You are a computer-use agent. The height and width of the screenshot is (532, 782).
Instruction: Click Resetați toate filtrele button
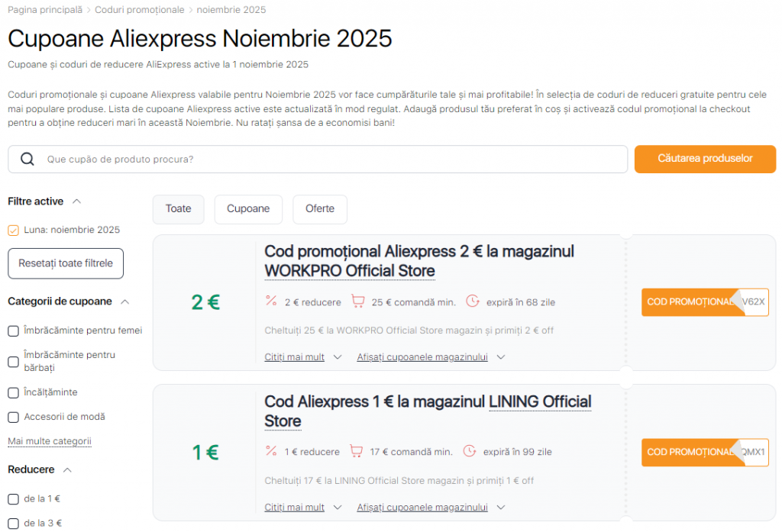click(x=66, y=263)
